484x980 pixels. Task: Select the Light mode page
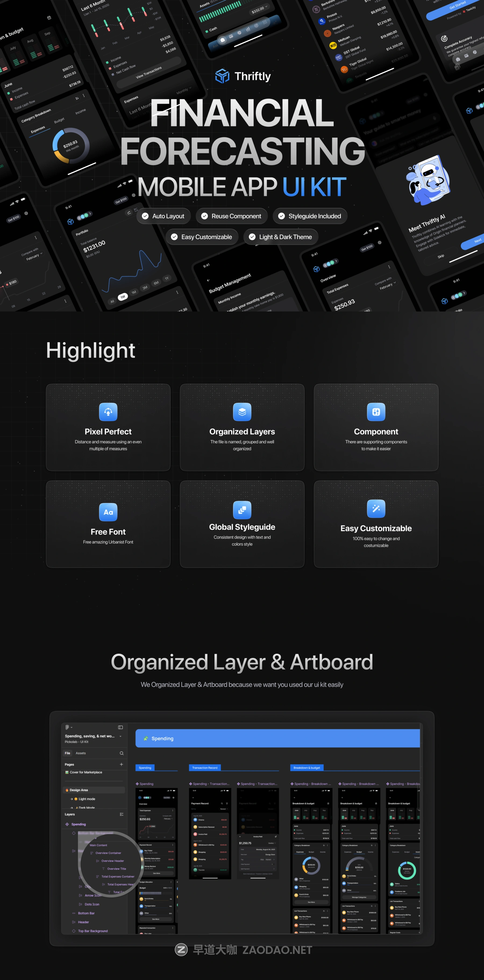click(x=87, y=799)
